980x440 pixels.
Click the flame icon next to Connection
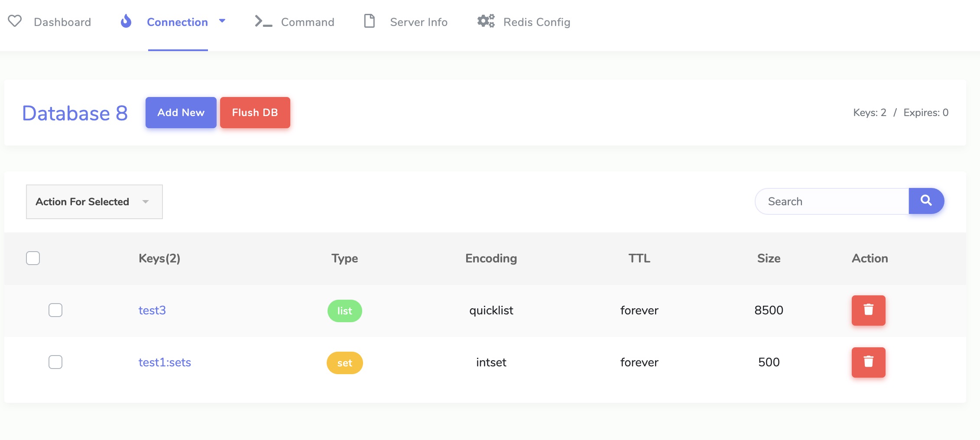click(126, 21)
